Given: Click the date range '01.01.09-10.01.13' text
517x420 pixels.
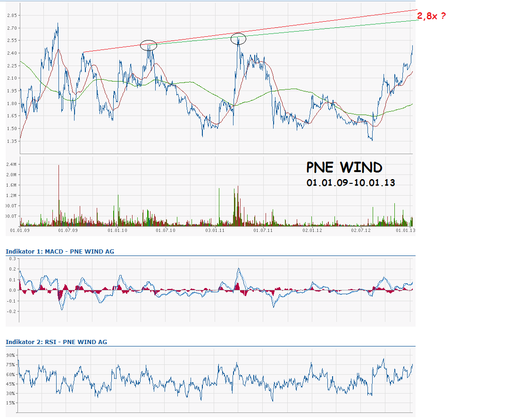Looking at the screenshot, I should pos(350,182).
